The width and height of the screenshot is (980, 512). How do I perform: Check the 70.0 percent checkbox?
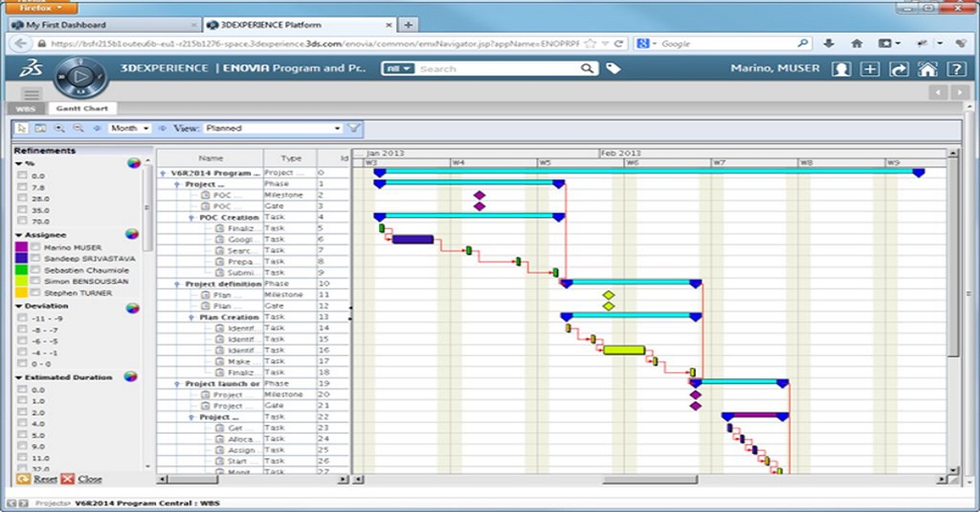coord(22,221)
